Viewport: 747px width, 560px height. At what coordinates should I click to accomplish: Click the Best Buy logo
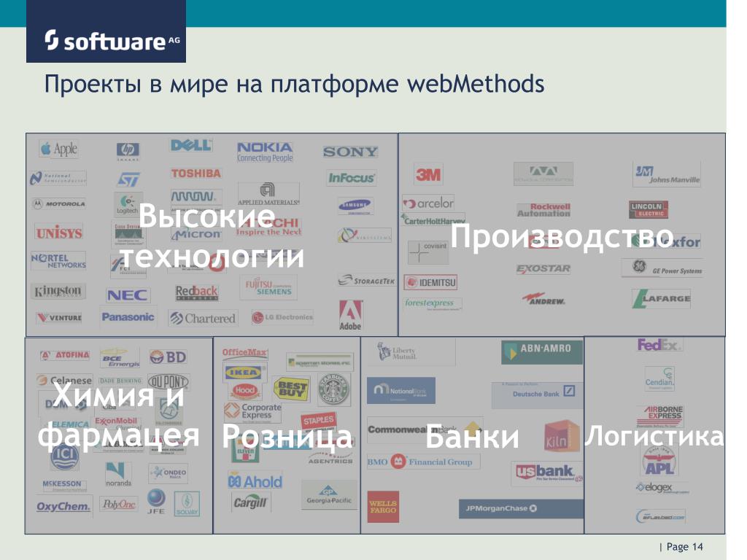291,389
